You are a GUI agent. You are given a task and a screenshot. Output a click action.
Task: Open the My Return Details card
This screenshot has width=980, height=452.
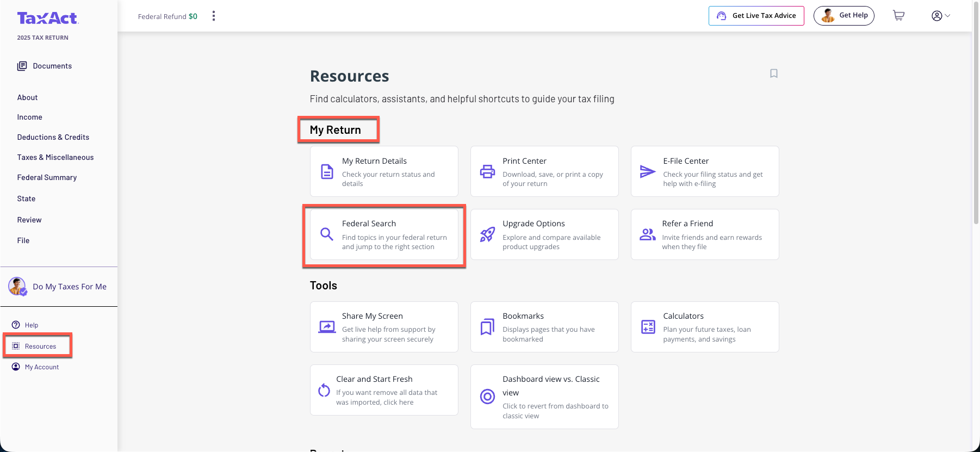384,171
